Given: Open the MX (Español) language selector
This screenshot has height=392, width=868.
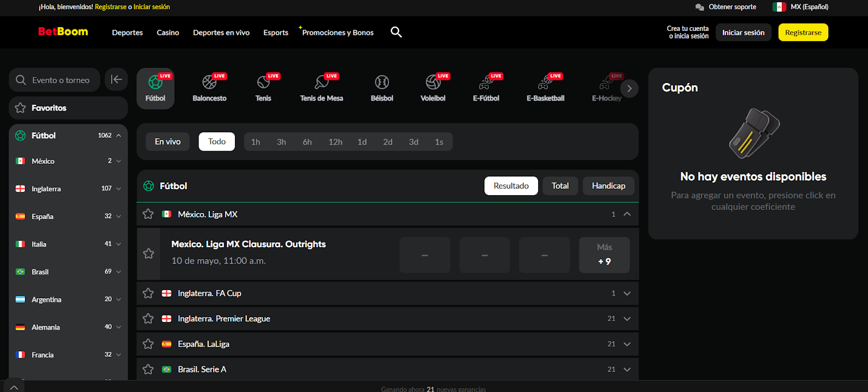Looking at the screenshot, I should coord(801,7).
